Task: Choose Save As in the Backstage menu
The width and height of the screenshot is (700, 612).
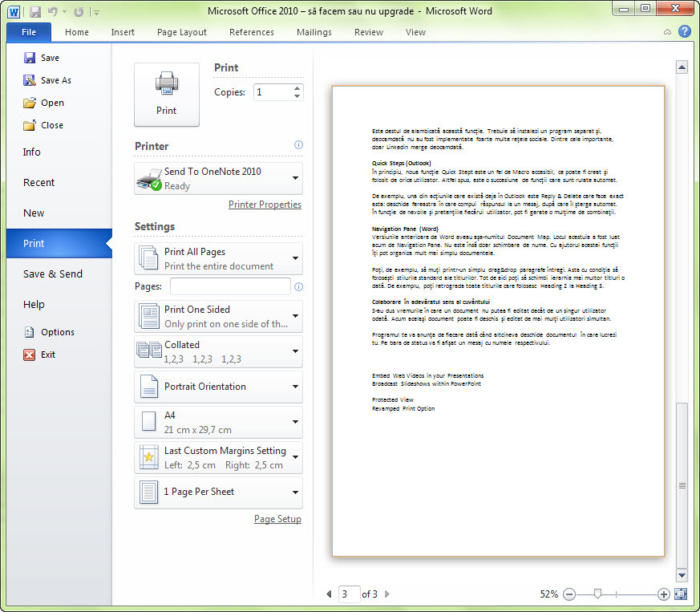Action: point(47,80)
